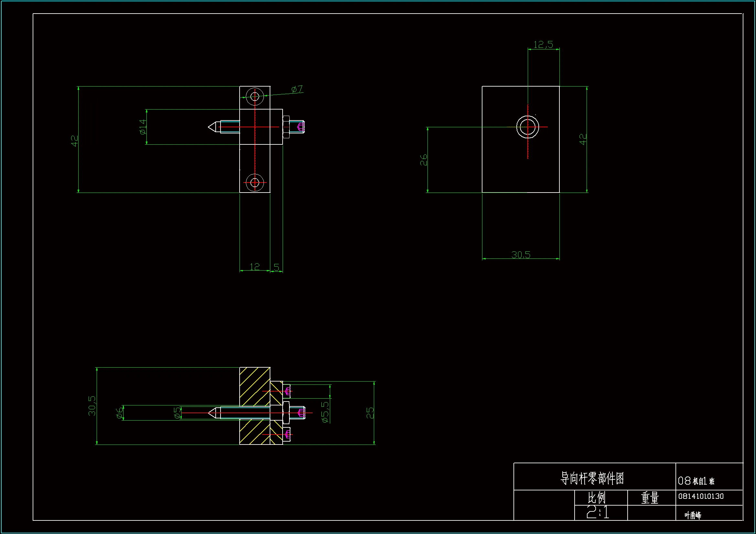Click the 25 dimension in section view

pos(370,413)
